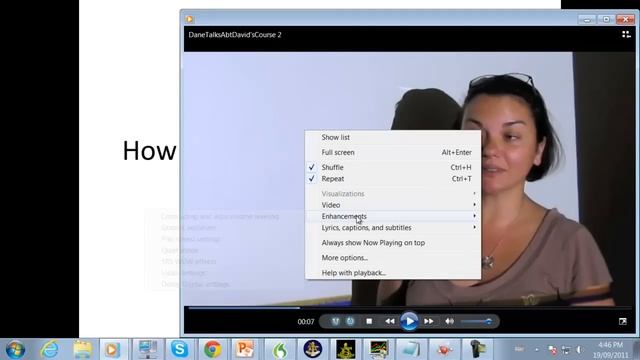The height and width of the screenshot is (360, 640).
Task: Click the camcorder taskbar icon
Action: [x=477, y=349]
